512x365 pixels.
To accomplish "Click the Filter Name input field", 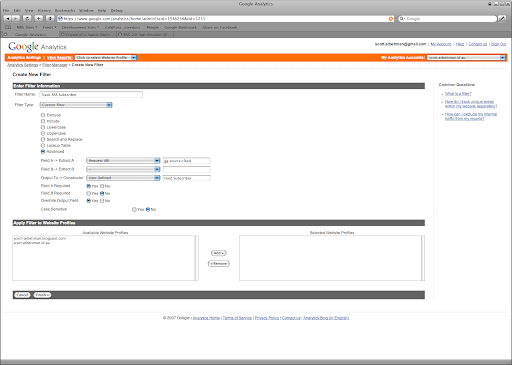I will [91, 95].
